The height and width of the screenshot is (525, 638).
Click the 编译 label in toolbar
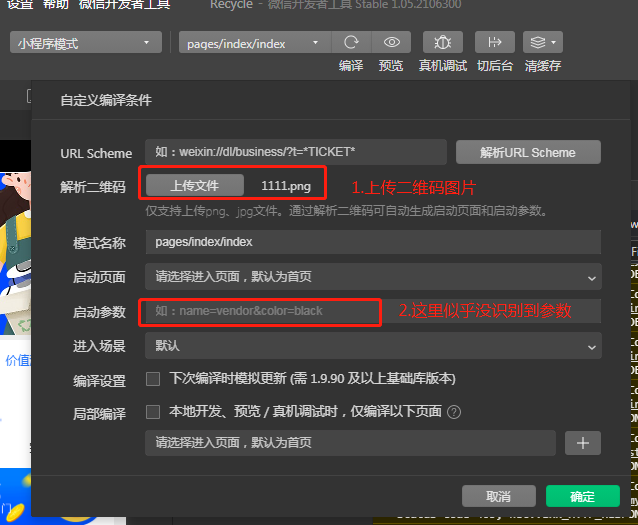[x=351, y=66]
